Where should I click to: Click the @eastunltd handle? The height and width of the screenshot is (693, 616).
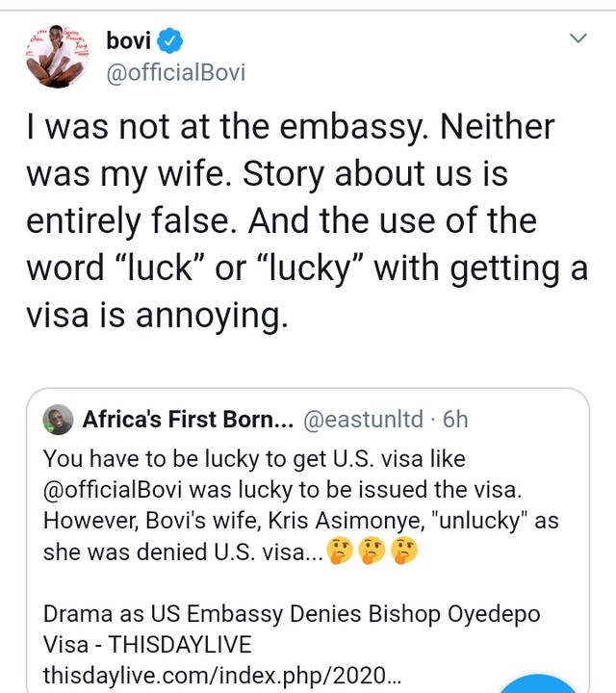(x=363, y=420)
